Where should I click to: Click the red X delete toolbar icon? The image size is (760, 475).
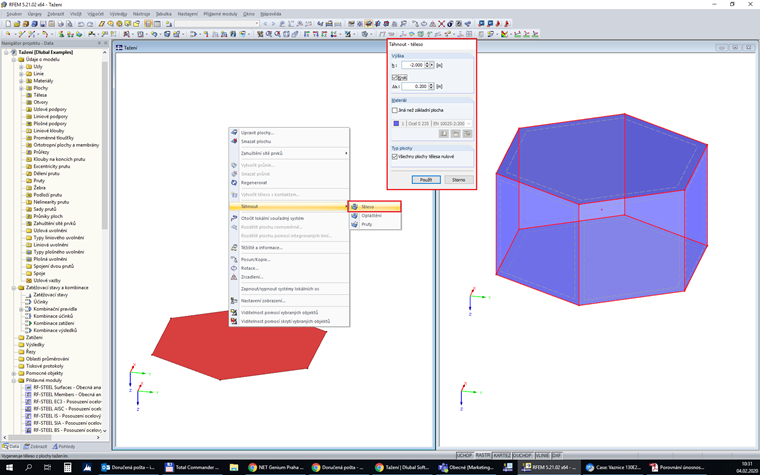(442, 24)
